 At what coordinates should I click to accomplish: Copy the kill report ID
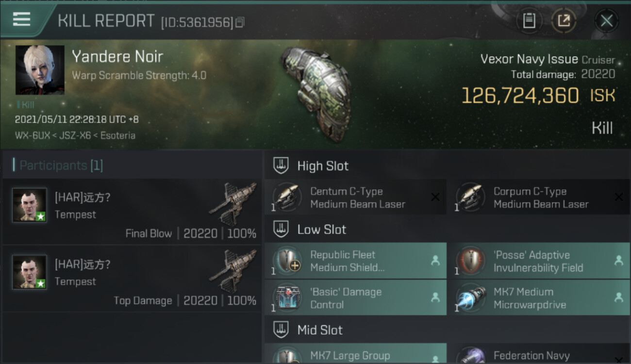(x=240, y=22)
